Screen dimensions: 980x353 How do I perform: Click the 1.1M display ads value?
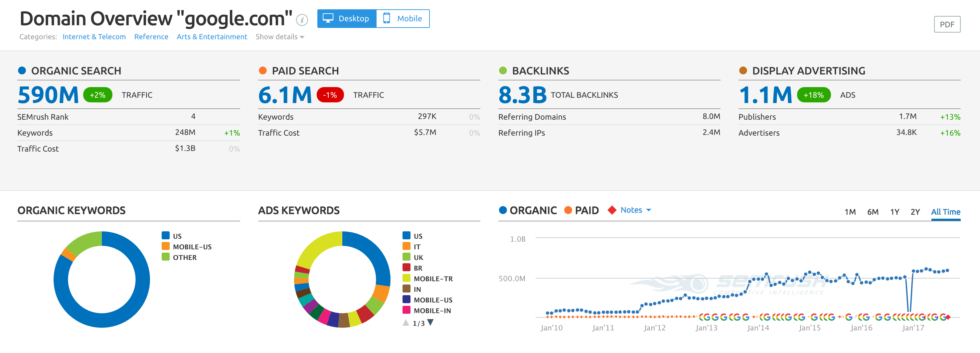click(765, 95)
